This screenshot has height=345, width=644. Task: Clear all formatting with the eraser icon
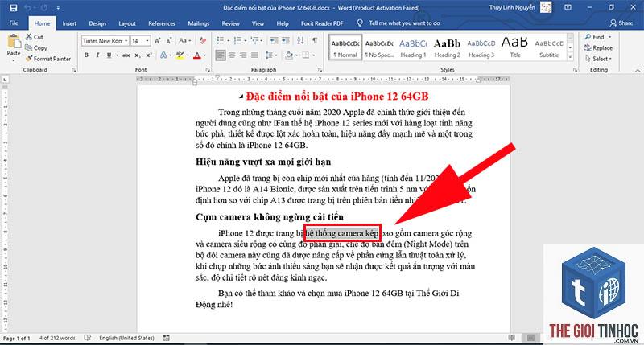point(203,41)
